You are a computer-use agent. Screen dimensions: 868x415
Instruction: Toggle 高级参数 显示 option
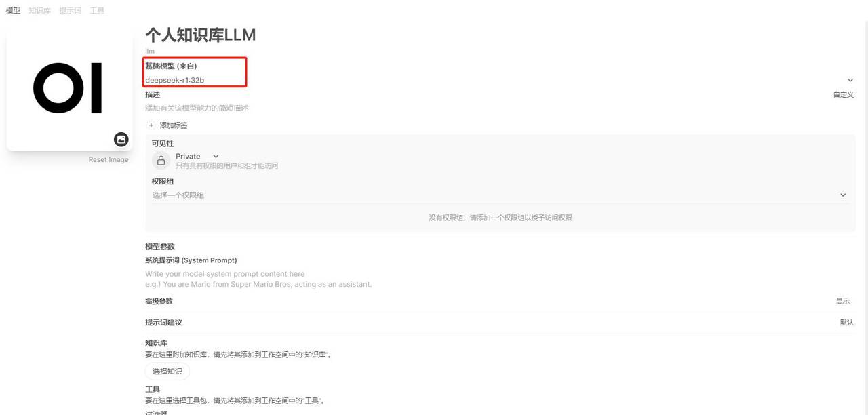tap(842, 301)
